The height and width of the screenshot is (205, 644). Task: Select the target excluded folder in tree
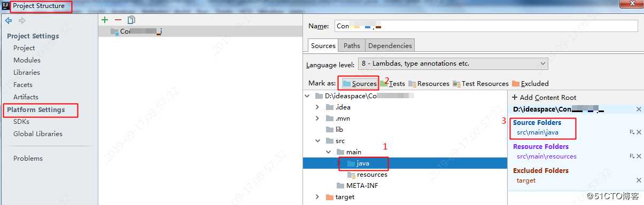(x=340, y=197)
